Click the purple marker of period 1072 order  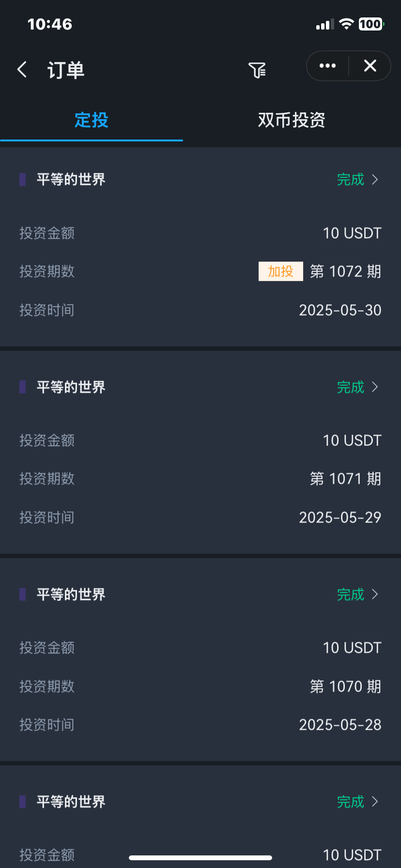(x=22, y=179)
